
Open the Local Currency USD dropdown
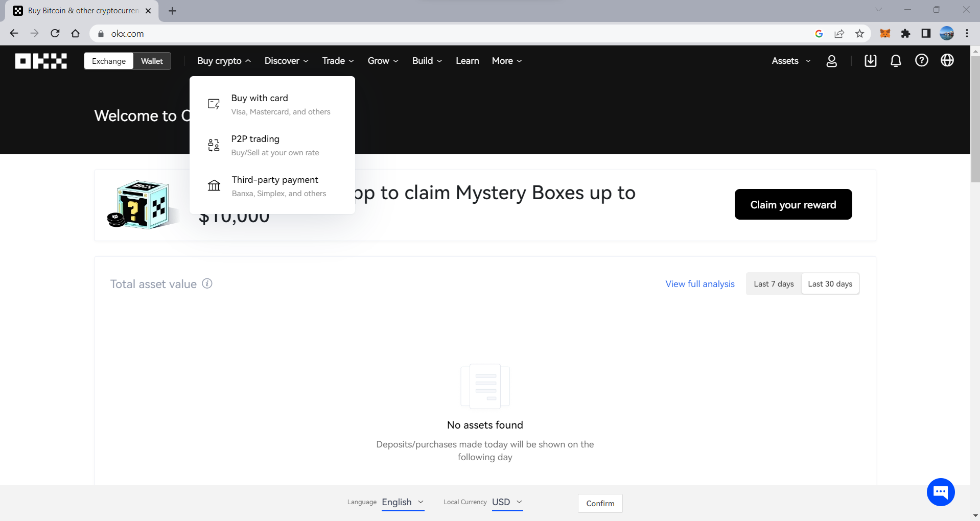[x=507, y=502]
